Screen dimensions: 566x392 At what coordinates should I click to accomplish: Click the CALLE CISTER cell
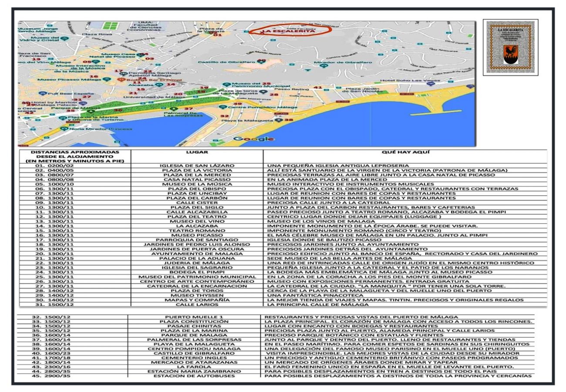[x=197, y=203]
